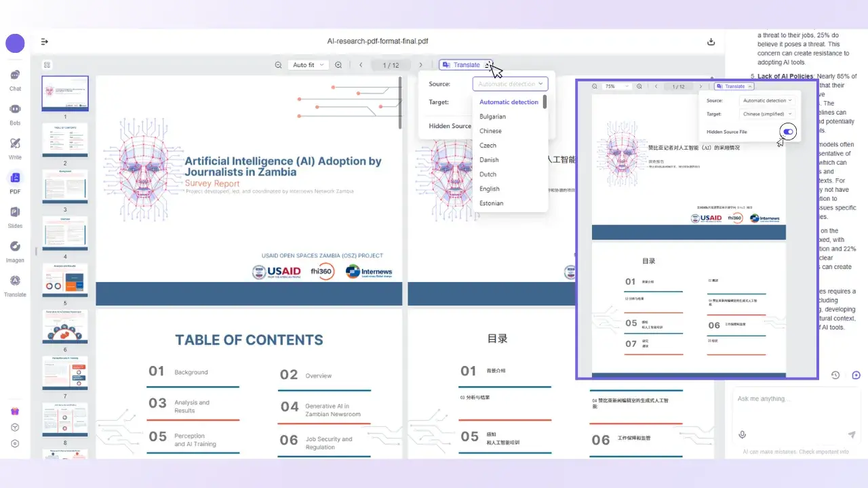Viewport: 868px width, 488px height.
Task: Click the microphone icon in chat box
Action: (743, 434)
